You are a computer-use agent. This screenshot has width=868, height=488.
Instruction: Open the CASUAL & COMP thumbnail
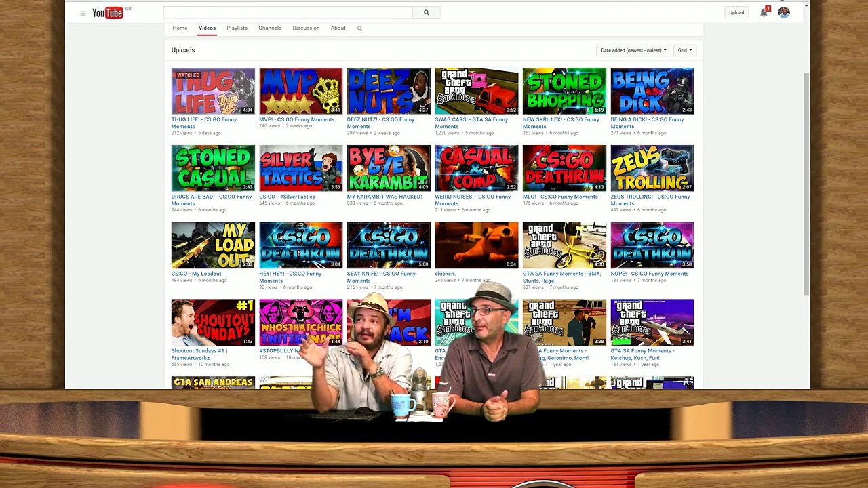(477, 168)
